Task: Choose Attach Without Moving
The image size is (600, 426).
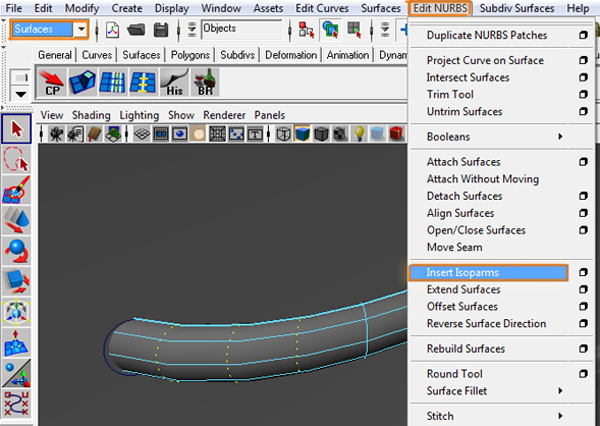Action: 483,179
